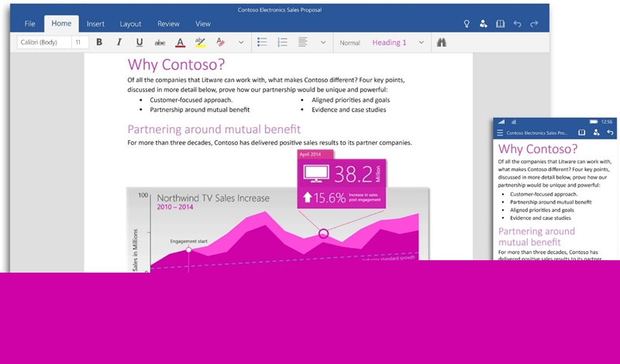620x364 pixels.
Task: Toggle the numbered list
Action: (x=282, y=43)
